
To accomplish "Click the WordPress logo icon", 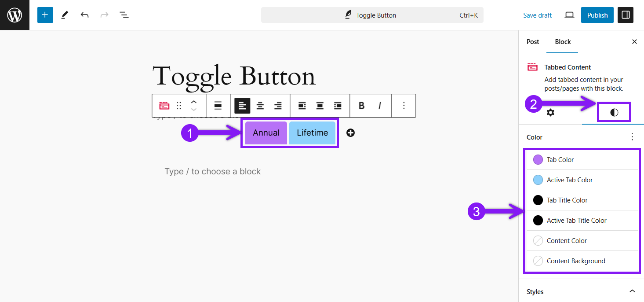I will [15, 15].
